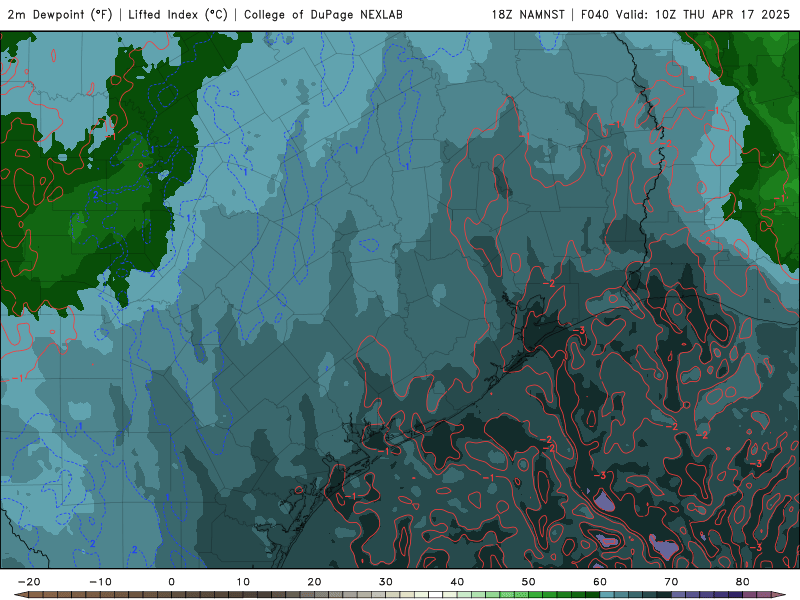The width and height of the screenshot is (800, 600).
Task: Click the '-10' color scale label
Action: (x=100, y=582)
